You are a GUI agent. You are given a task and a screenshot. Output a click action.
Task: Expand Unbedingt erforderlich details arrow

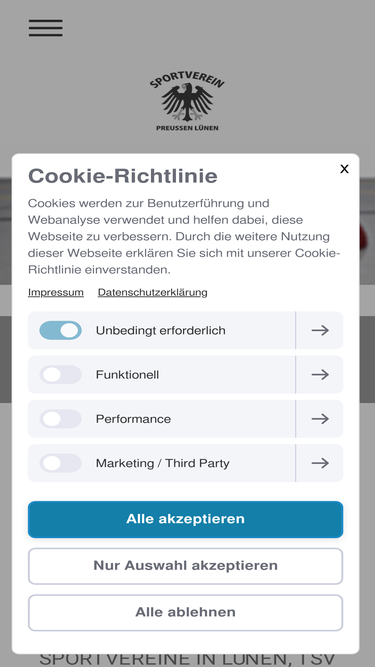(x=320, y=331)
